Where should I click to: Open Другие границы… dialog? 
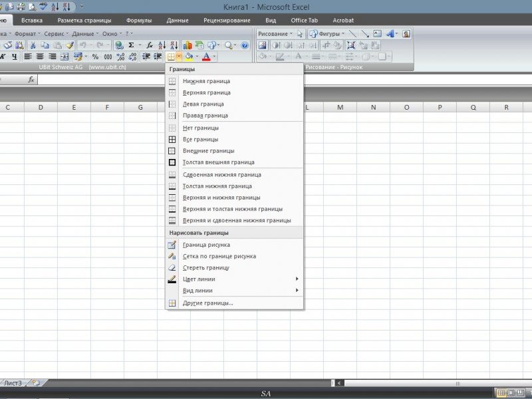pyautogui.click(x=234, y=303)
